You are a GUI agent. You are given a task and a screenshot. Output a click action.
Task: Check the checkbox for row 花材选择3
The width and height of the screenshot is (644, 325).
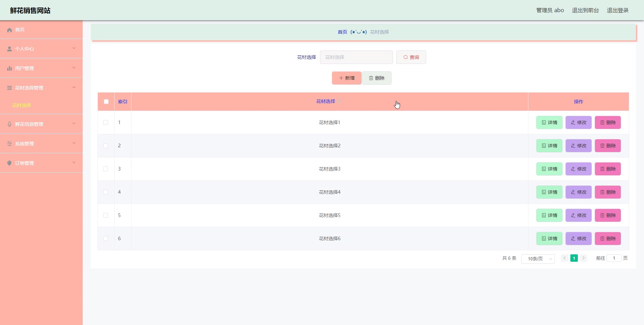coord(106,169)
